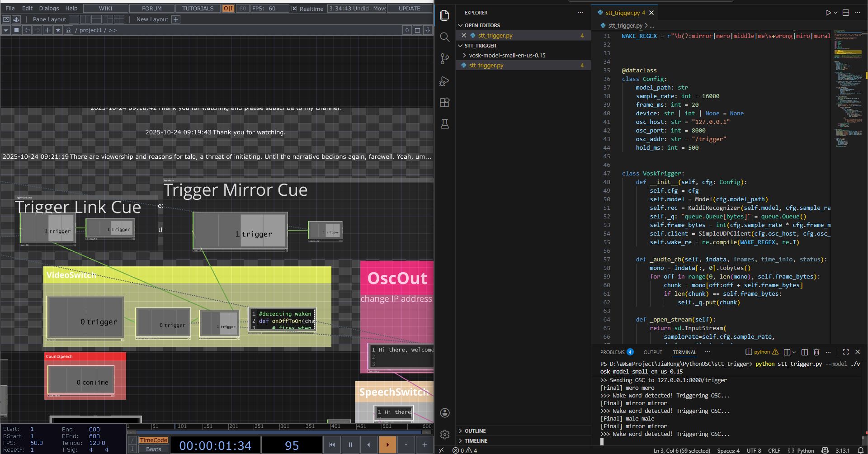Image resolution: width=868 pixels, height=454 pixels.
Task: Toggle Realtime checkbox in TouchDesigner
Action: click(294, 9)
